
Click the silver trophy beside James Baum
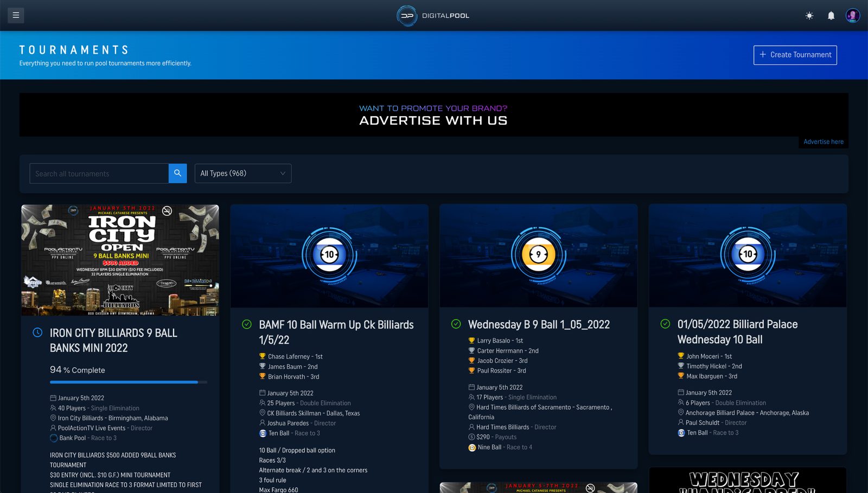[x=263, y=366]
